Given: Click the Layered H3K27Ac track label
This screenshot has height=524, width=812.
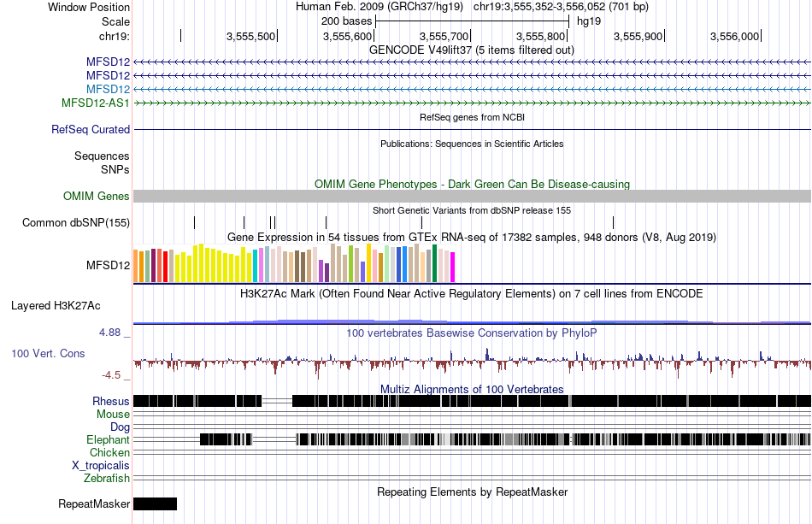Looking at the screenshot, I should coord(56,305).
